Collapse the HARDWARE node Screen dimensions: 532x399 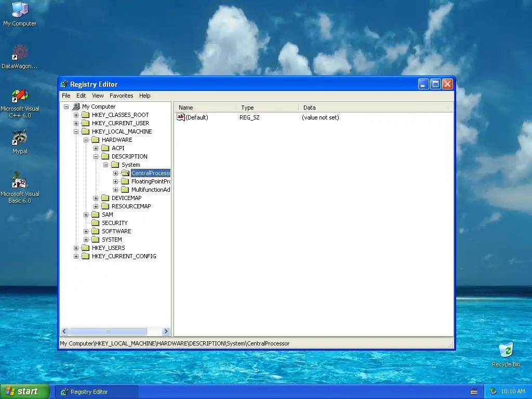[x=86, y=140]
